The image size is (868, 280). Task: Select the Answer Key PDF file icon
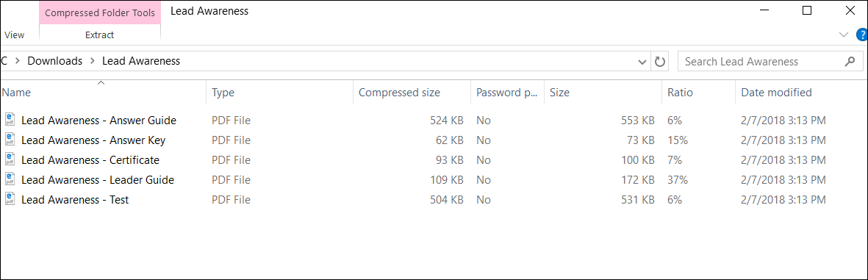point(10,140)
